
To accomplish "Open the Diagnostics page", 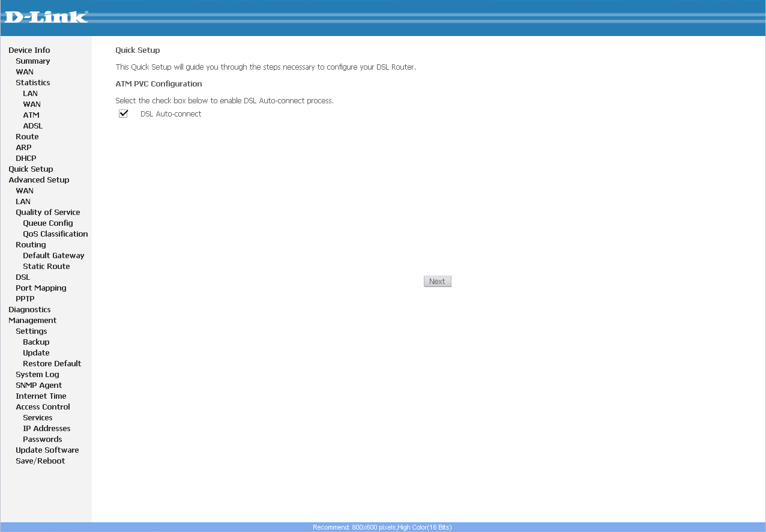I will [x=29, y=310].
